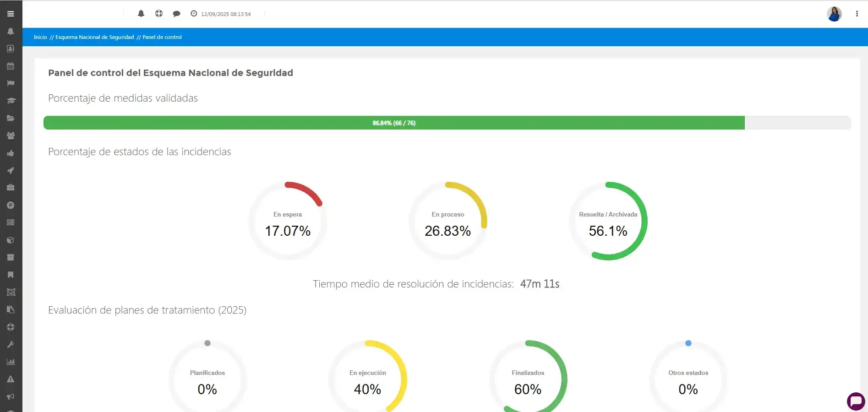Open the megaphone announcements icon
Screen dimensions: 868x412
pos(11,396)
